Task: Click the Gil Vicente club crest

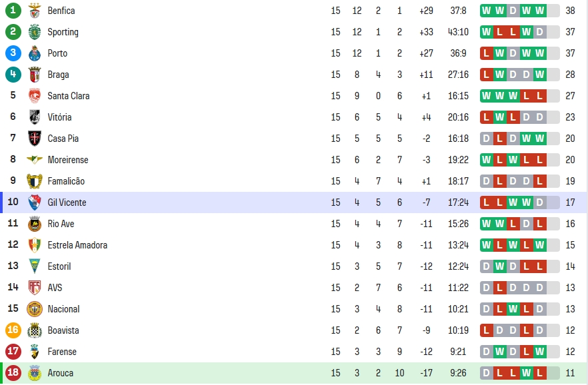Action: click(35, 202)
